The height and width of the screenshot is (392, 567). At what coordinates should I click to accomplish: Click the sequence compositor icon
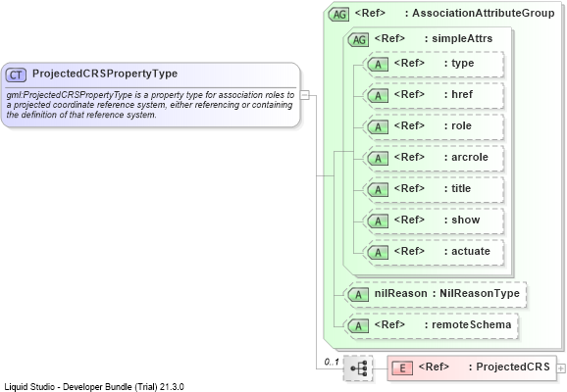click(358, 368)
